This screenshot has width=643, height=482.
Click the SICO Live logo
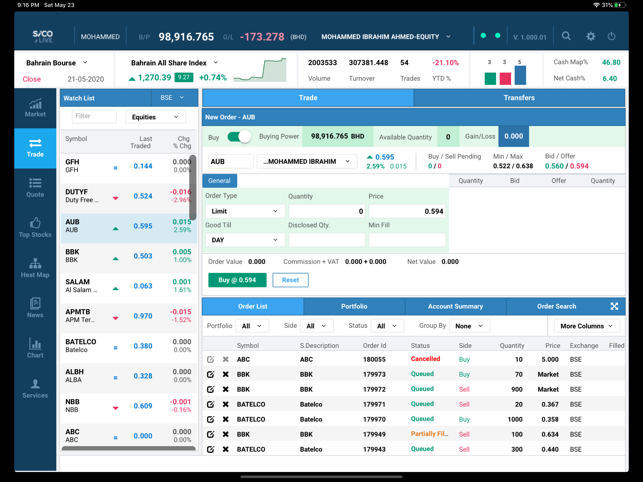pos(43,36)
